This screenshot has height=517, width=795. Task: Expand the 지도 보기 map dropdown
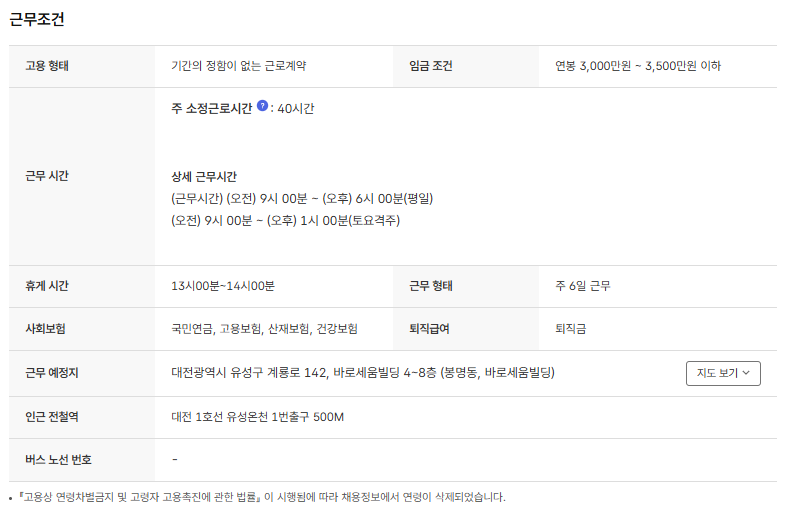coord(723,373)
